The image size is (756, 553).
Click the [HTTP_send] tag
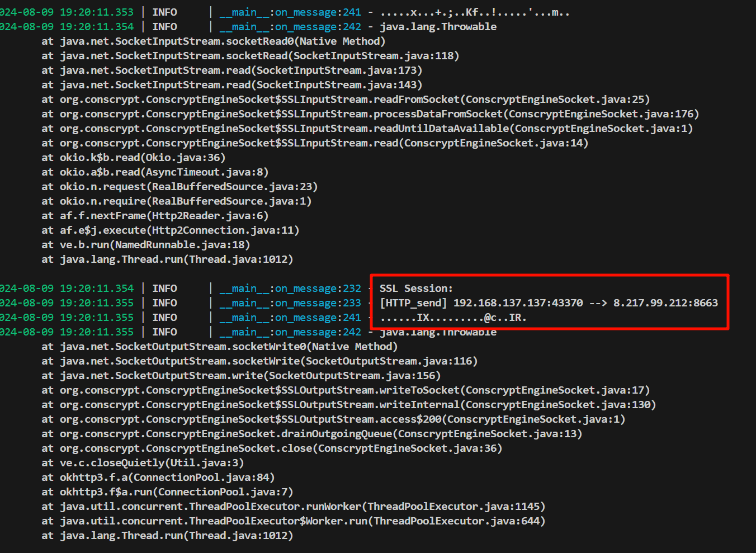tap(413, 303)
